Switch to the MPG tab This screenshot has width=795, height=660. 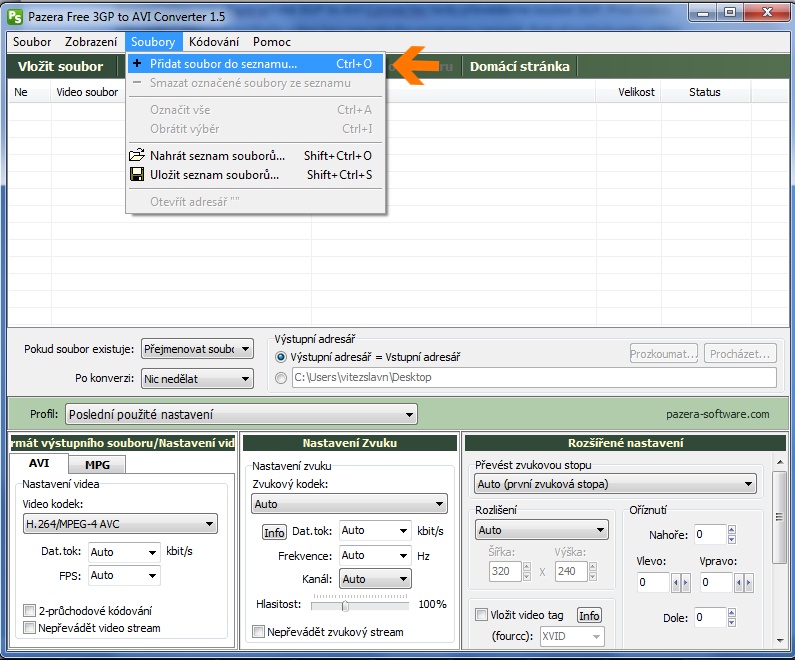97,465
